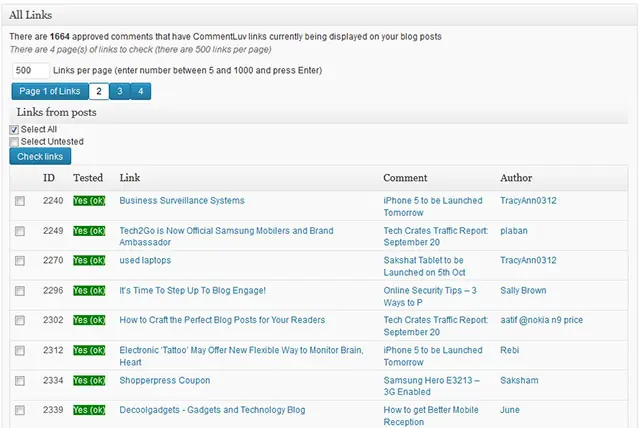640x428 pixels.
Task: Open author Saksham link
Action: point(519,380)
